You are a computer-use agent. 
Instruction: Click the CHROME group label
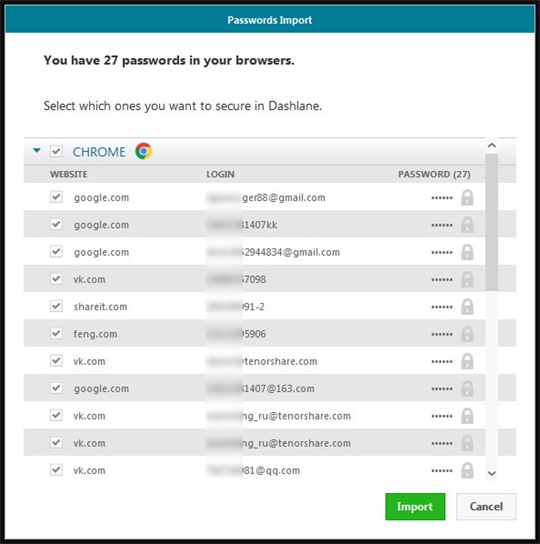coord(99,152)
